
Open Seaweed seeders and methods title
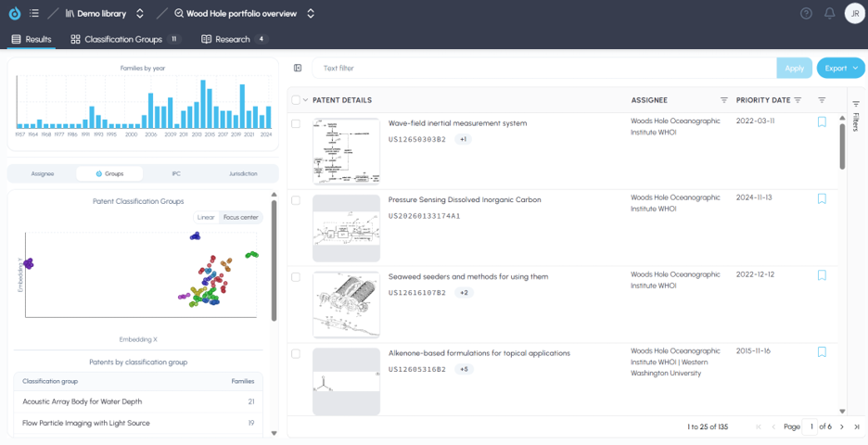(x=468, y=277)
